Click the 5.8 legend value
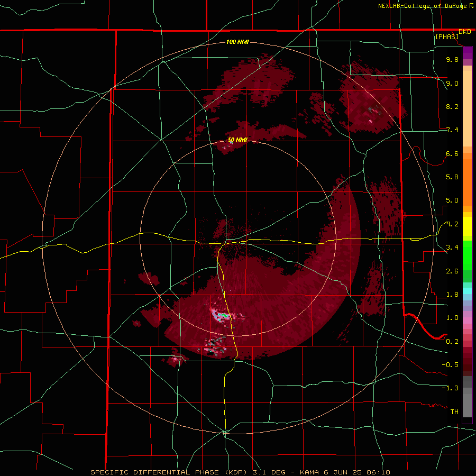 tap(452, 177)
